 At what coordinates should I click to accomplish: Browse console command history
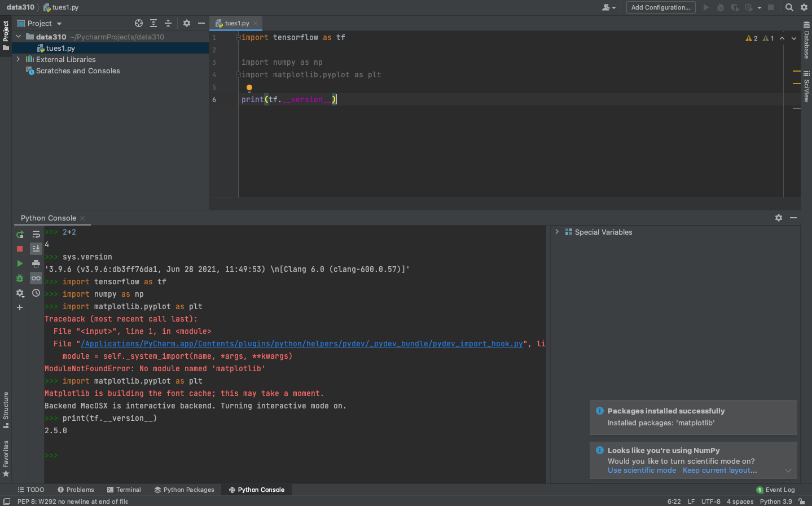[x=36, y=293]
